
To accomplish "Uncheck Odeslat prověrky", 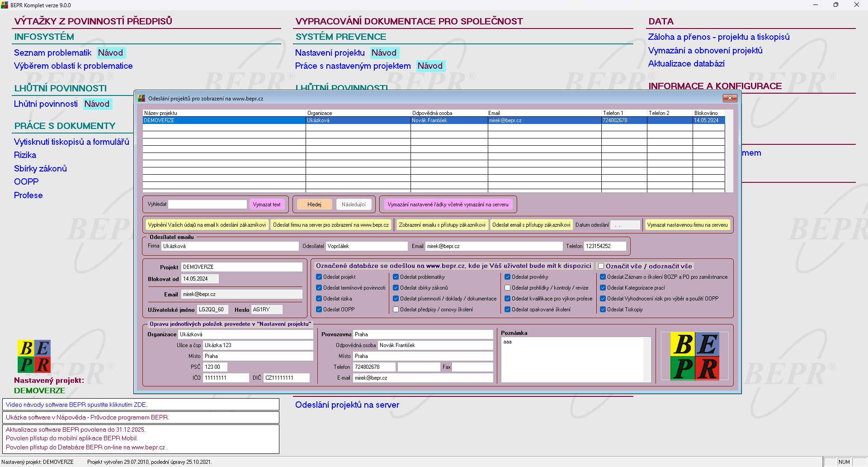I will (507, 277).
